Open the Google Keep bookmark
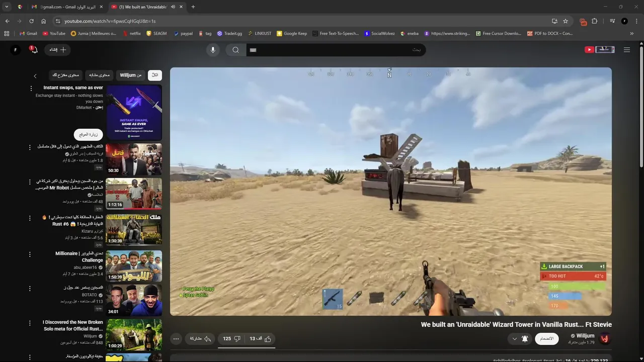The width and height of the screenshot is (644, 362). [292, 34]
